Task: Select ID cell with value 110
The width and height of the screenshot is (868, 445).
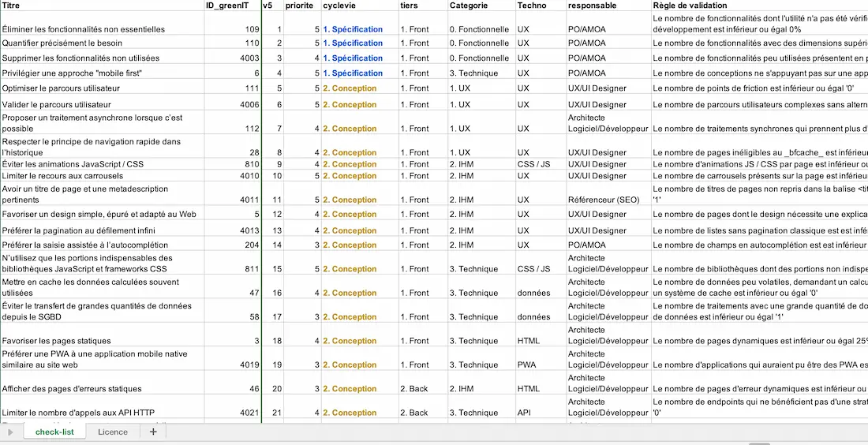Action: coord(233,43)
